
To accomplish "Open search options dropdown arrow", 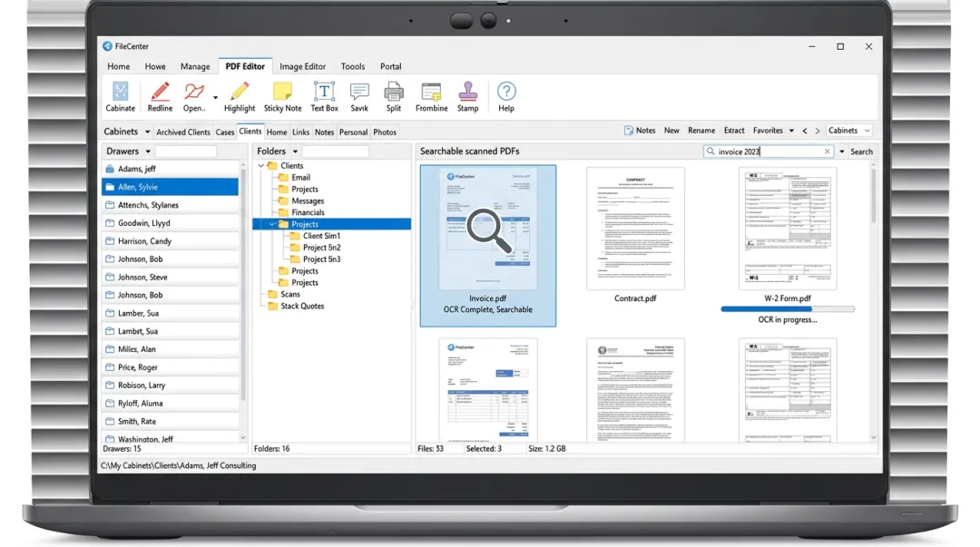I will click(x=842, y=151).
